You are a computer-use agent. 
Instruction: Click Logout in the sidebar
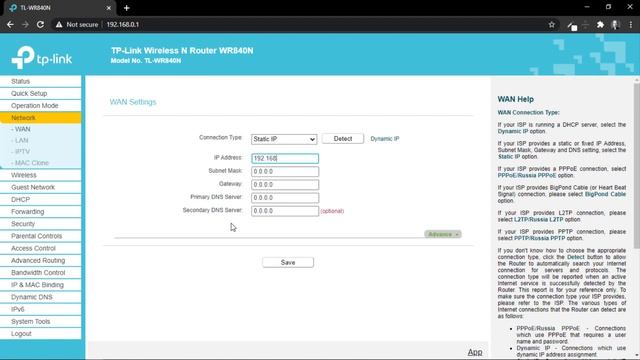pyautogui.click(x=40, y=334)
